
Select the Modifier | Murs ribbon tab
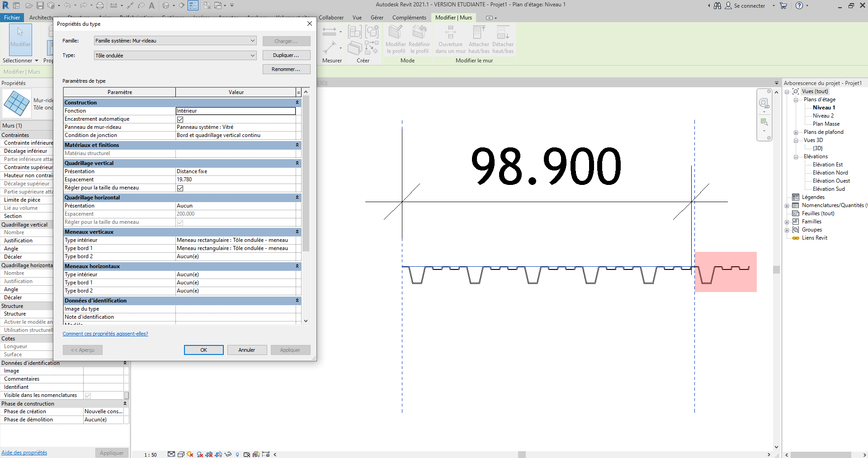click(453, 18)
